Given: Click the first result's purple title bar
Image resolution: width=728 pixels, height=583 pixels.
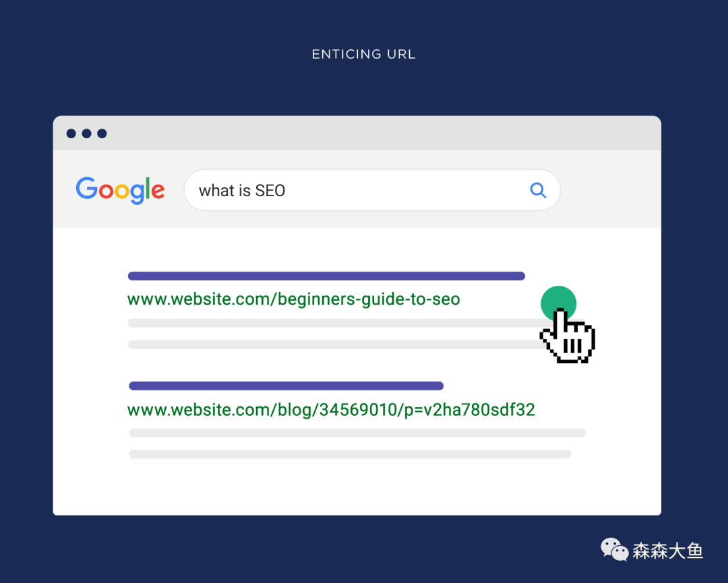Looking at the screenshot, I should pyautogui.click(x=326, y=276).
